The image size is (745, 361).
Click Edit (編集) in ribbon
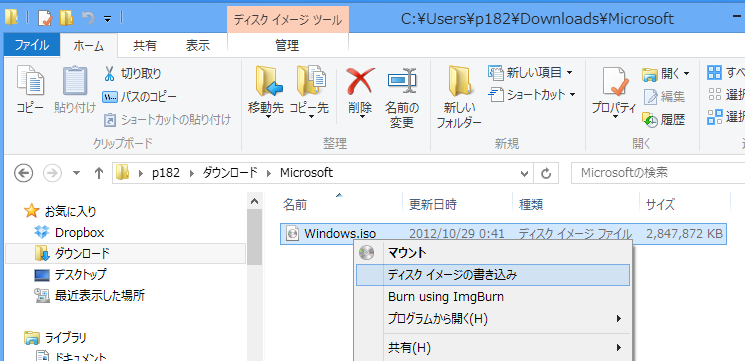tap(665, 97)
